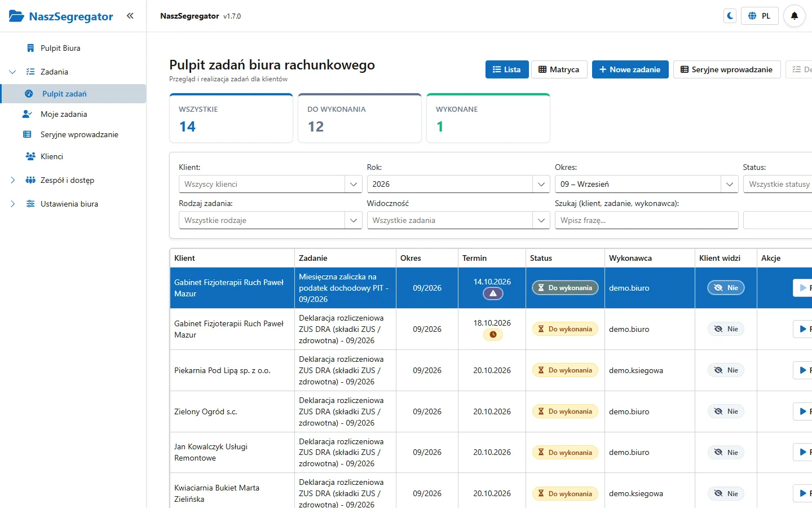The height and width of the screenshot is (508, 812).
Task: Click Nowe zadanie button
Action: click(x=630, y=69)
